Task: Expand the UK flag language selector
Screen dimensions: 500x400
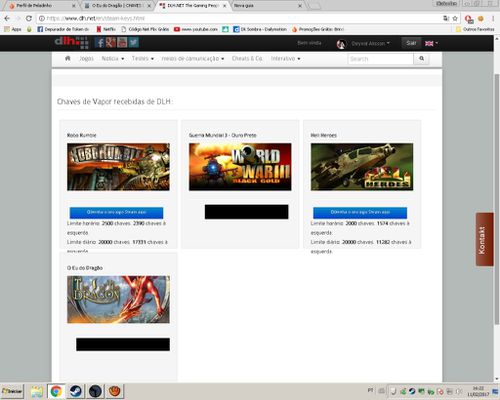Action: click(x=431, y=43)
